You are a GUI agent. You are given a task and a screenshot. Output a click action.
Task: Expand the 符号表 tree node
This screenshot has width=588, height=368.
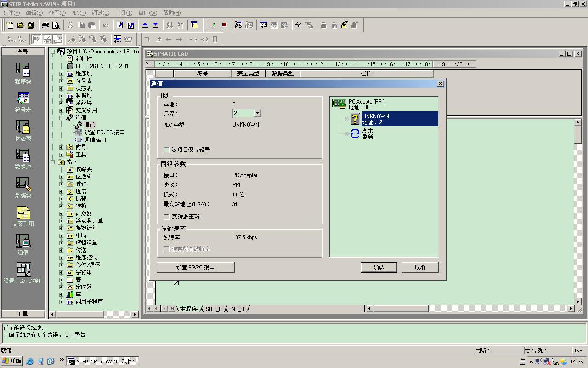tap(62, 81)
